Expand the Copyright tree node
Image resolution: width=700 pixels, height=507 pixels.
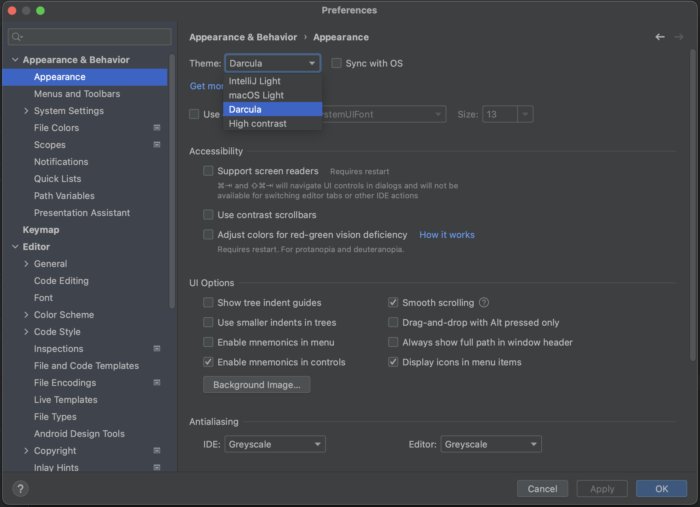pyautogui.click(x=26, y=451)
